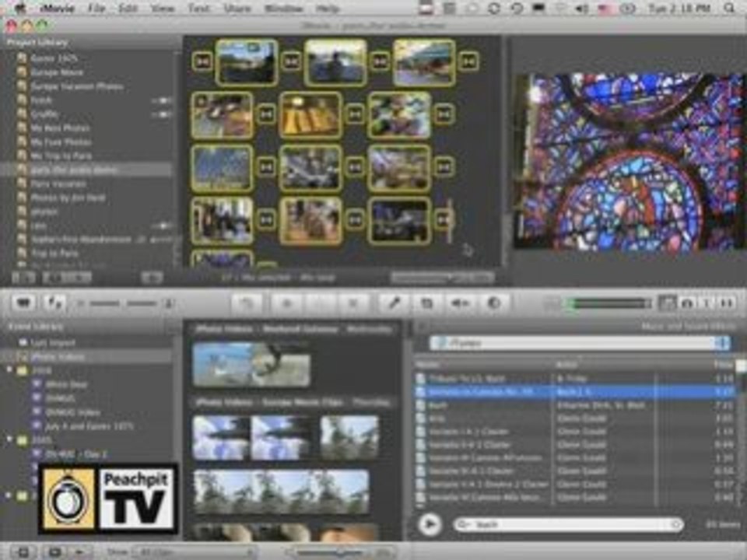747x560 pixels.
Task: Collapse the 2008 event year
Action: [9, 370]
